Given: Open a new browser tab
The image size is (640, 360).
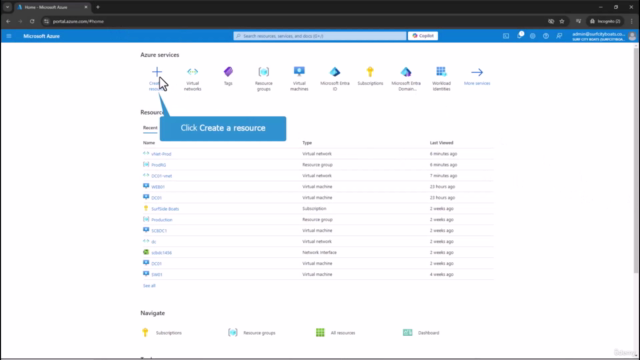Looking at the screenshot, I should tap(98, 7).
